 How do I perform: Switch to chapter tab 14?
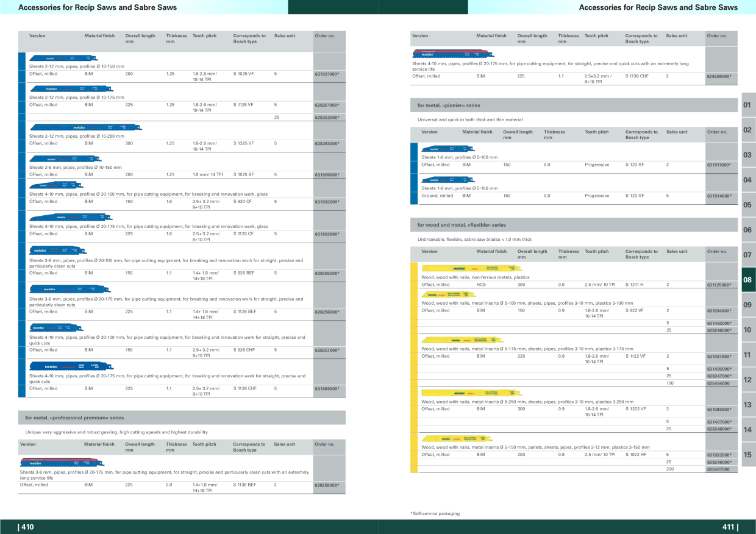coord(747,430)
